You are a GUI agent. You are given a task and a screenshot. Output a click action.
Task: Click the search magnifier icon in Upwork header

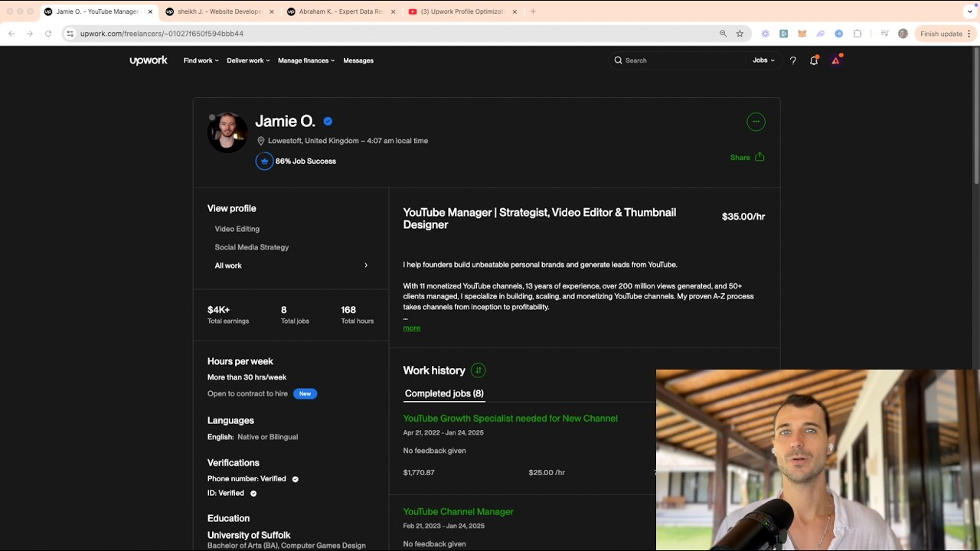tap(618, 60)
